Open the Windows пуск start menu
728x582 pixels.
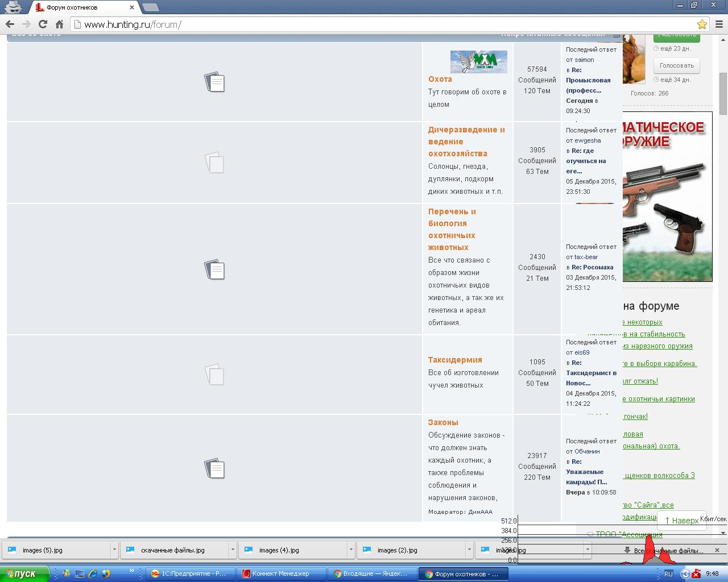point(24,573)
